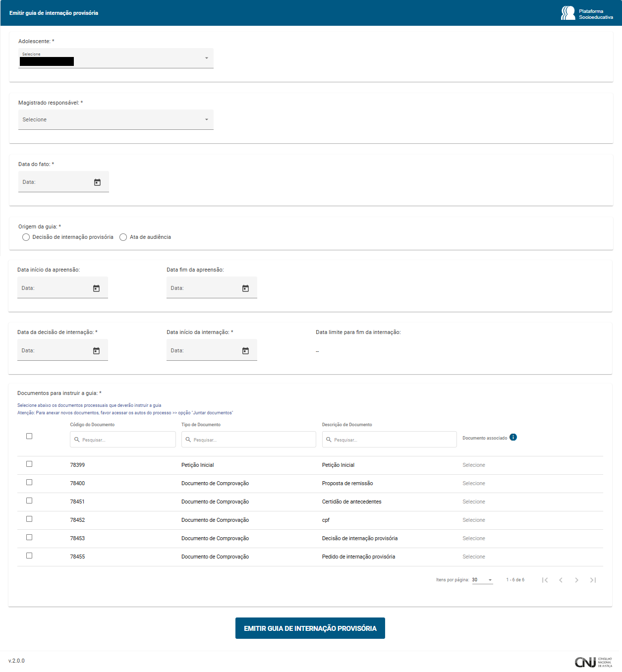Open associated document selector for cpf row
Image resolution: width=622 pixels, height=672 pixels.
(x=474, y=520)
